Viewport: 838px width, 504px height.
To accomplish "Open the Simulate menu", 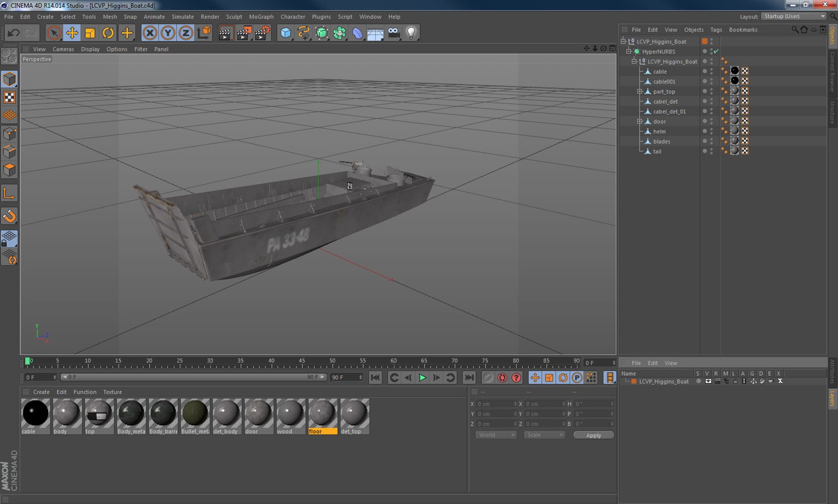I will pos(182,16).
